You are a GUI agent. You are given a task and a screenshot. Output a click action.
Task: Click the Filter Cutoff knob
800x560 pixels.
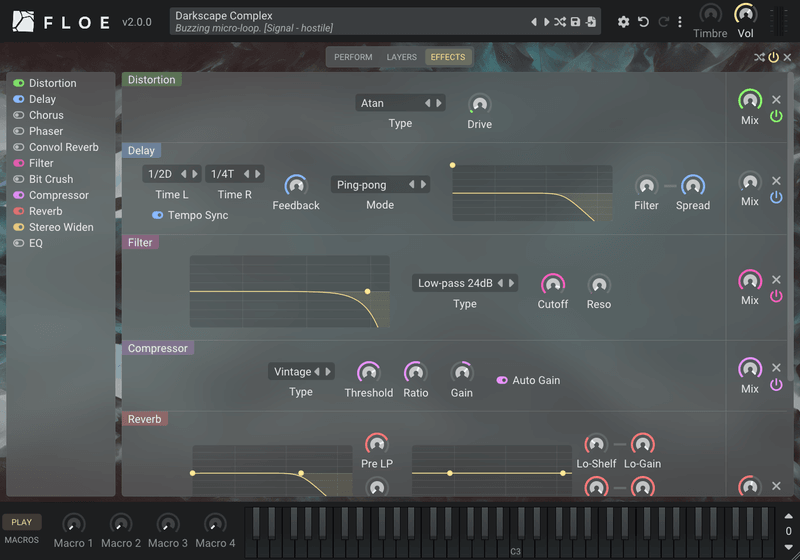(x=553, y=284)
